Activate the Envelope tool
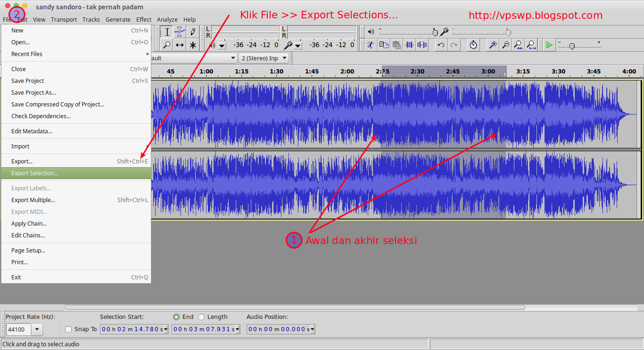644x350 pixels. click(x=180, y=32)
